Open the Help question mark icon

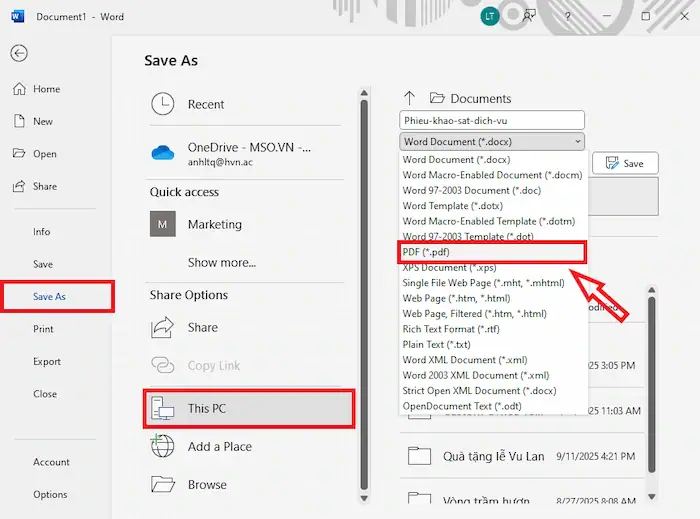point(568,16)
